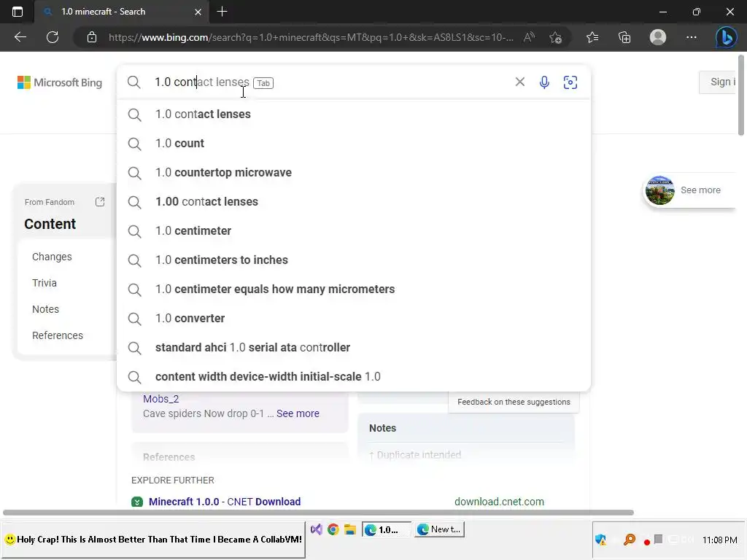This screenshot has height=560, width=747.
Task: Open the tab actions menu icon
Action: pyautogui.click(x=18, y=12)
